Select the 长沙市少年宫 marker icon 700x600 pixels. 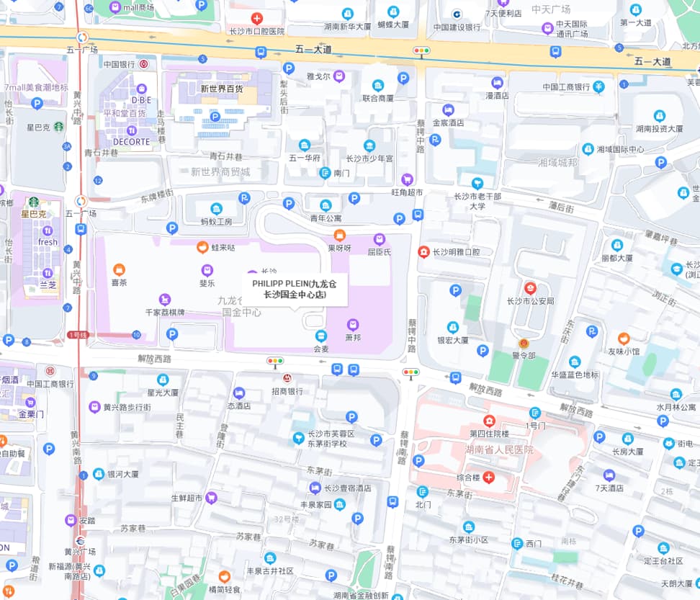pyautogui.click(x=369, y=146)
